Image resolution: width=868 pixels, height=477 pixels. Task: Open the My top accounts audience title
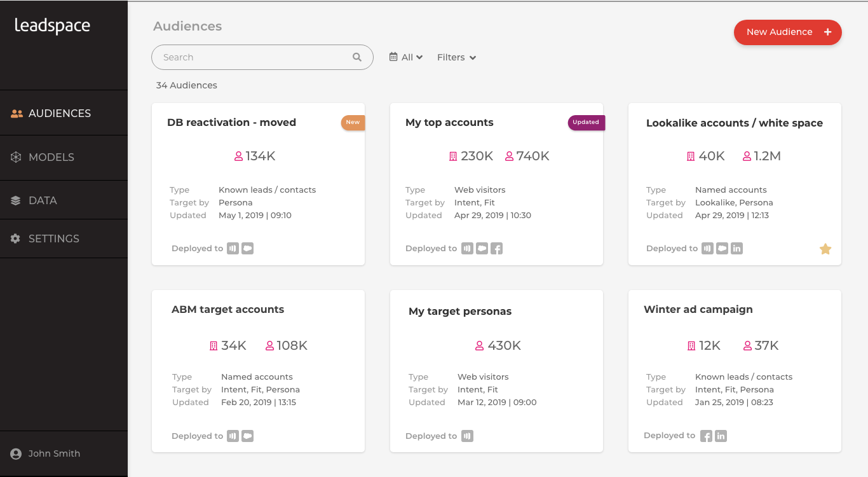click(x=449, y=123)
